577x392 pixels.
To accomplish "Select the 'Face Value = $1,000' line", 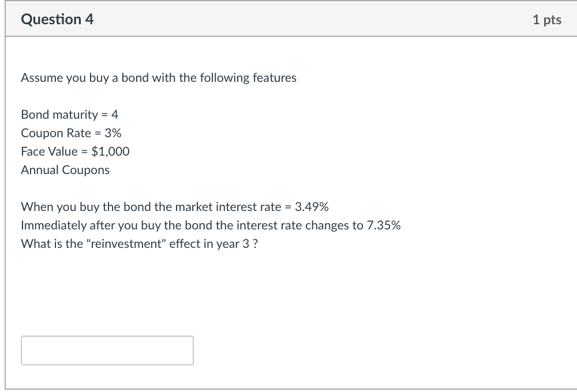I will coord(75,151).
